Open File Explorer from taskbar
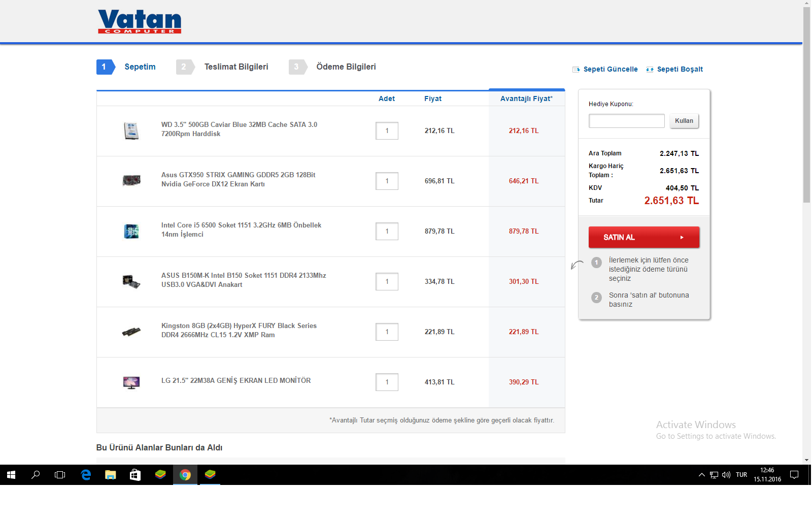 [110, 475]
